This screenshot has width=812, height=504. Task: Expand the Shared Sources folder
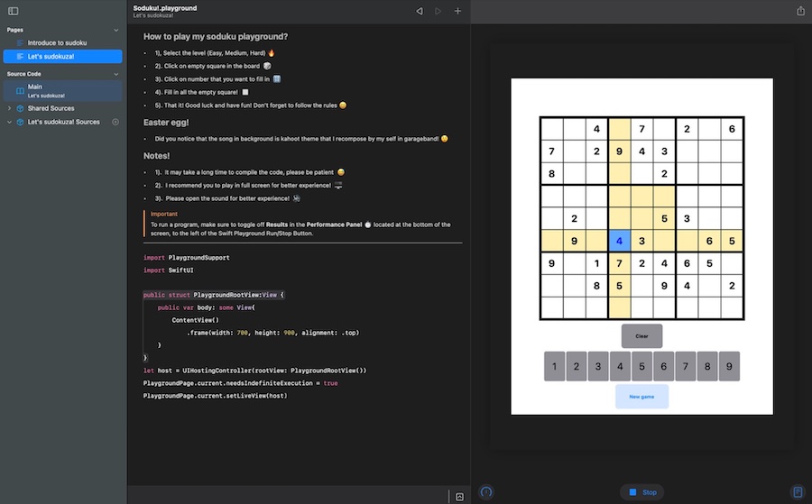click(x=9, y=108)
